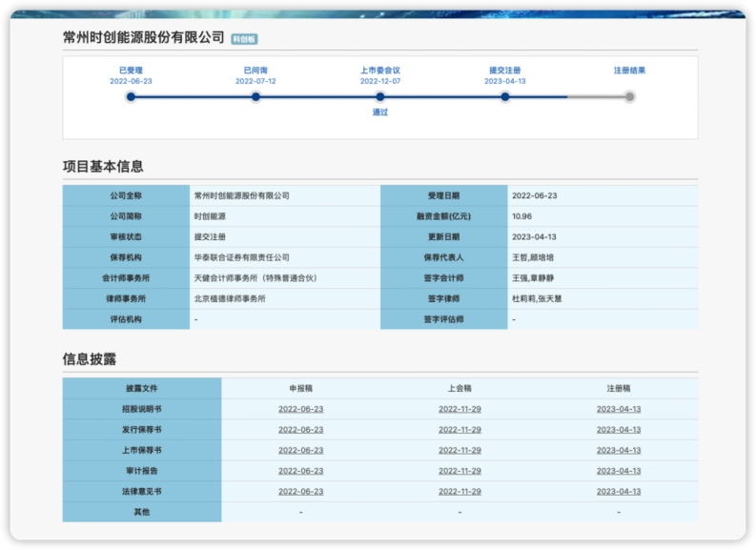Click the 信息披露 section heading
This screenshot has width=756, height=550.
90,359
